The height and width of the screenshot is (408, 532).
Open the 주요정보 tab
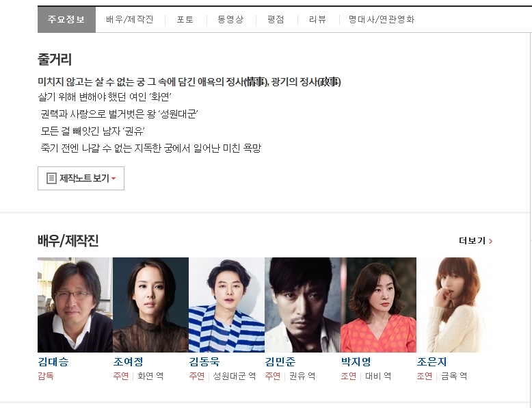(66, 19)
